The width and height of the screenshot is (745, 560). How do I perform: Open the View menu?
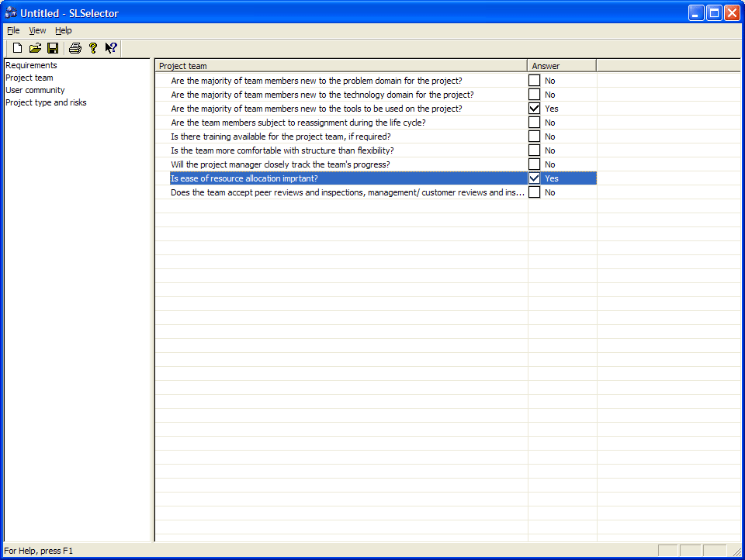(x=37, y=30)
